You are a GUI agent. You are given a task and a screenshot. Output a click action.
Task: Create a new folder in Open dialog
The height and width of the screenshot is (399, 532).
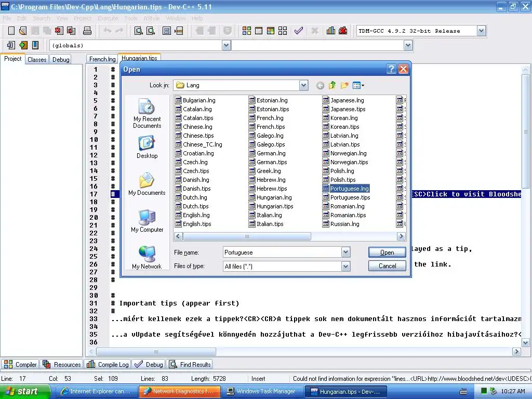(x=344, y=85)
